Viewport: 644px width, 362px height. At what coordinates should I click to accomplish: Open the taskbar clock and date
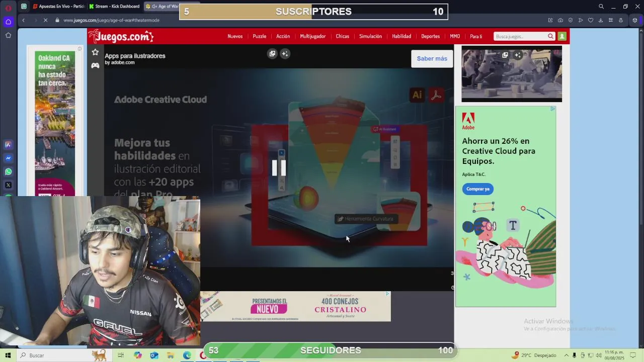(614, 355)
